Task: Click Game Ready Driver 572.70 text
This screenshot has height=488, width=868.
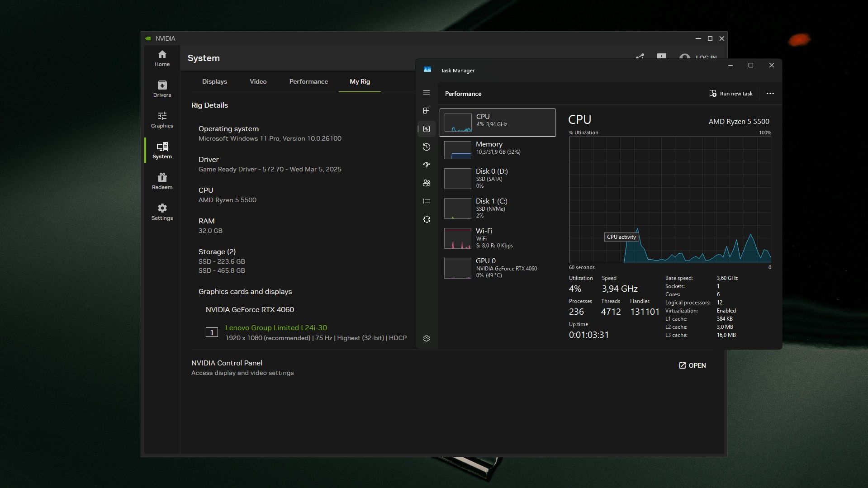Action: [x=270, y=169]
